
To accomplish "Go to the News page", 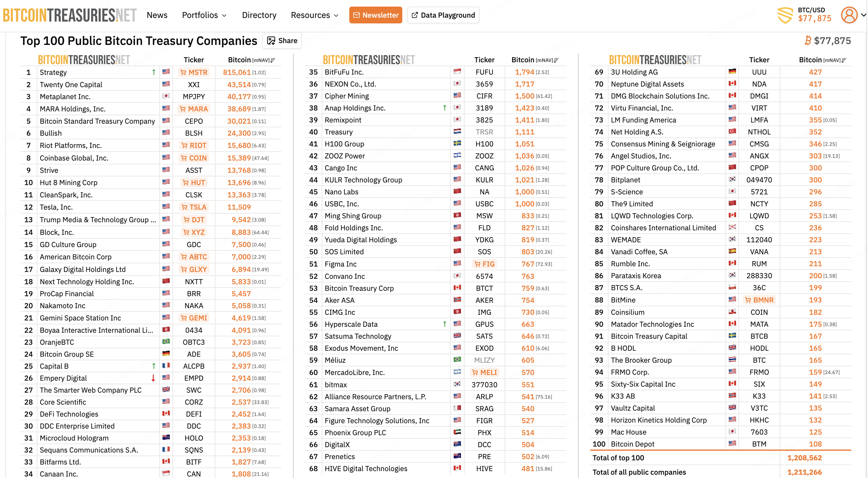I will (157, 15).
